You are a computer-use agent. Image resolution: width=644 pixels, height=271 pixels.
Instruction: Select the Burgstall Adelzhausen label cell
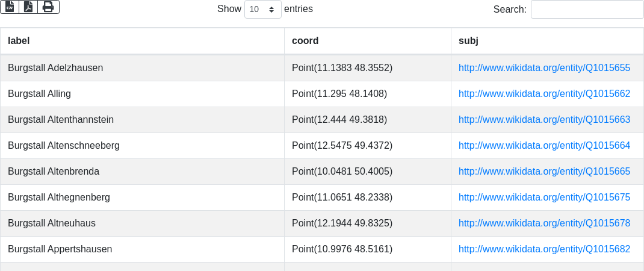coord(55,68)
